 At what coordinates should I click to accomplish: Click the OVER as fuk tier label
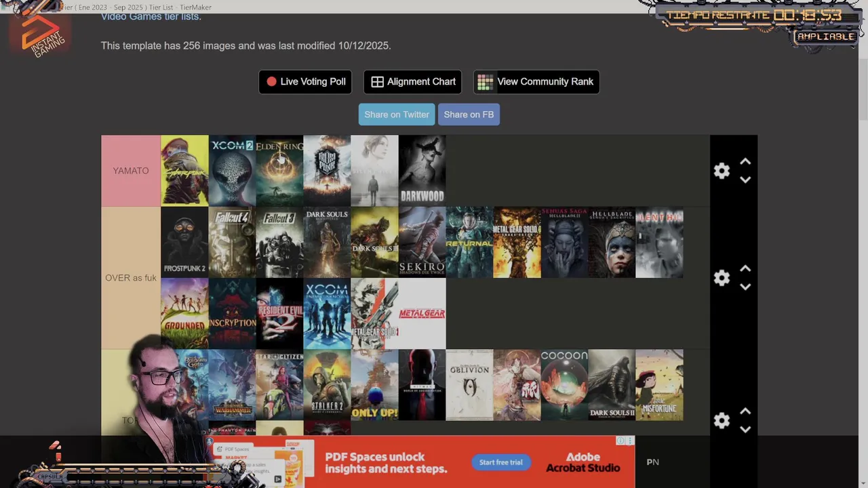pyautogui.click(x=131, y=278)
